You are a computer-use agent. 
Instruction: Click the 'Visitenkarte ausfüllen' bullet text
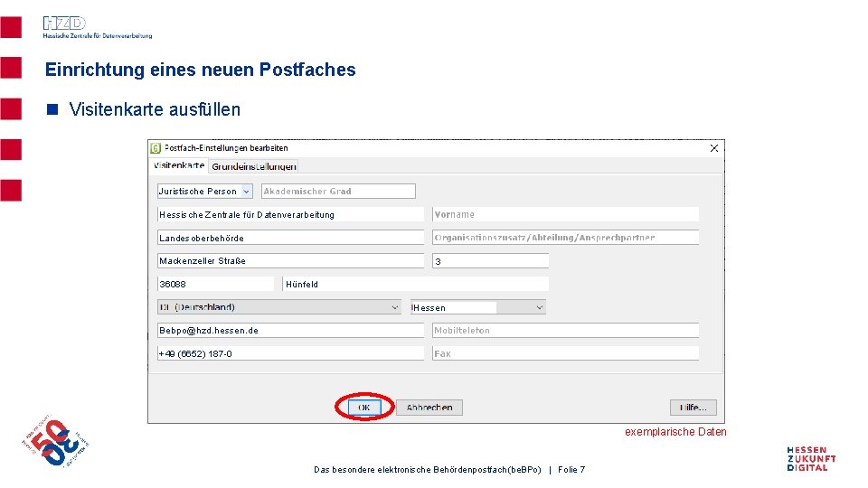[155, 109]
